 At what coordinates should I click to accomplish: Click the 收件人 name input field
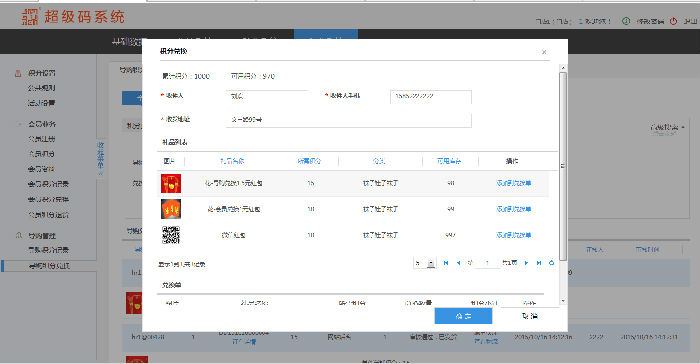[267, 96]
